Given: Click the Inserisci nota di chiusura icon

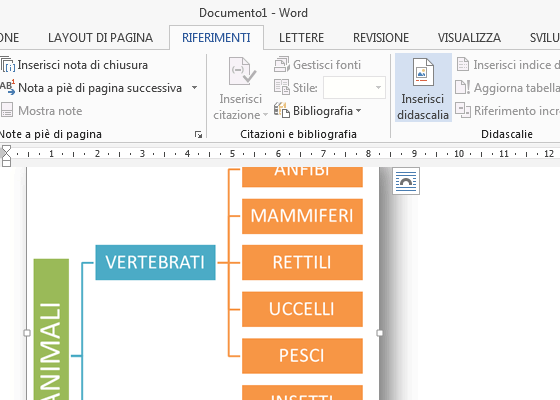Looking at the screenshot, I should [x=7, y=65].
